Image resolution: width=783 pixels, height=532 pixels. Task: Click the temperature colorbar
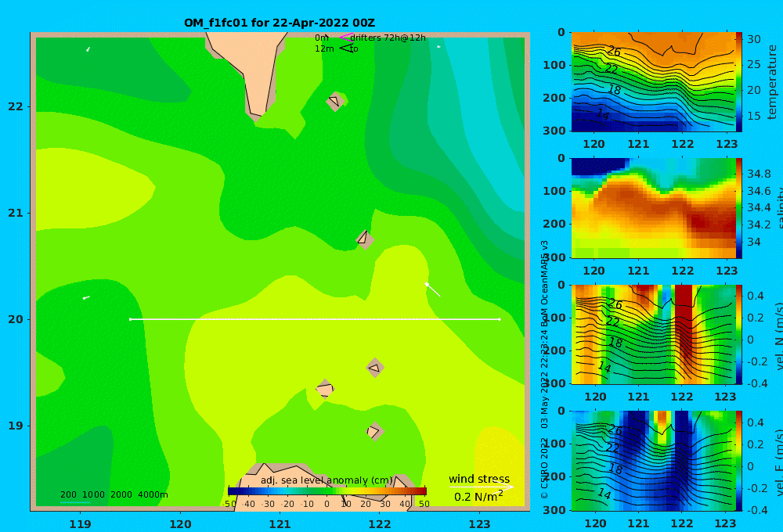point(739,82)
